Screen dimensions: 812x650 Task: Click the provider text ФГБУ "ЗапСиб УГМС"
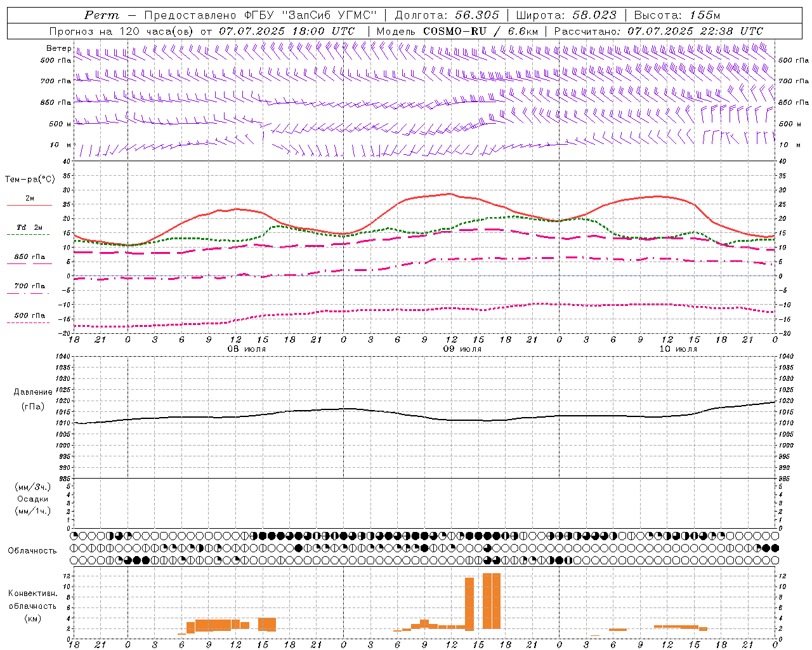[311, 15]
